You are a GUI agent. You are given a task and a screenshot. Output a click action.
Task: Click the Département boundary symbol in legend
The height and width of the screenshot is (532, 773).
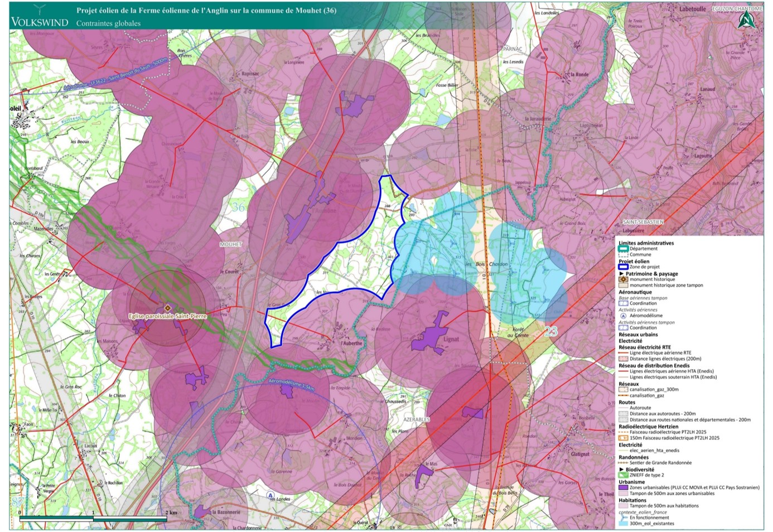click(623, 249)
